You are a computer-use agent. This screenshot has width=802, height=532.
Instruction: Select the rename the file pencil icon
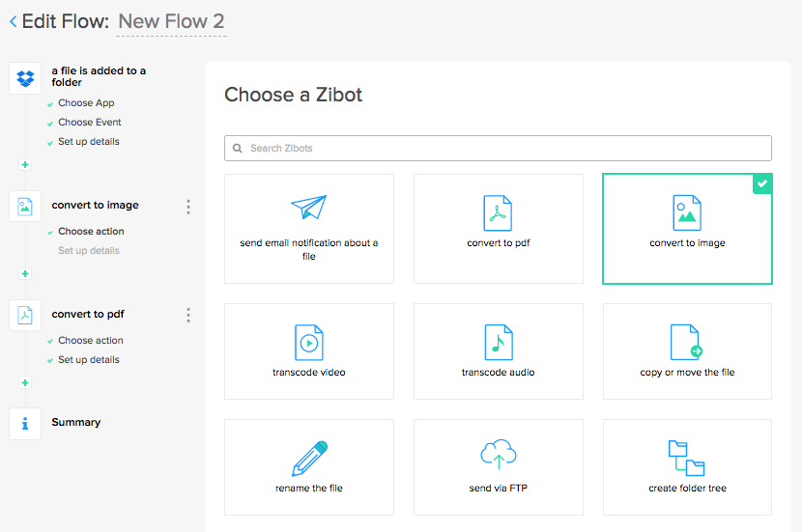(308, 458)
